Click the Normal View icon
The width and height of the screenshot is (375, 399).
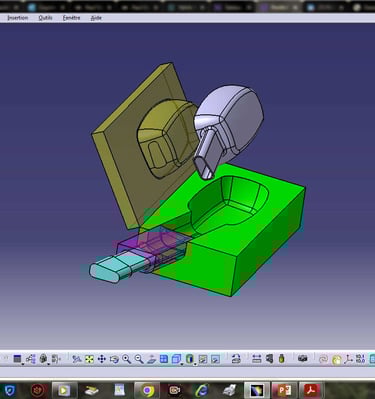pyautogui.click(x=151, y=359)
